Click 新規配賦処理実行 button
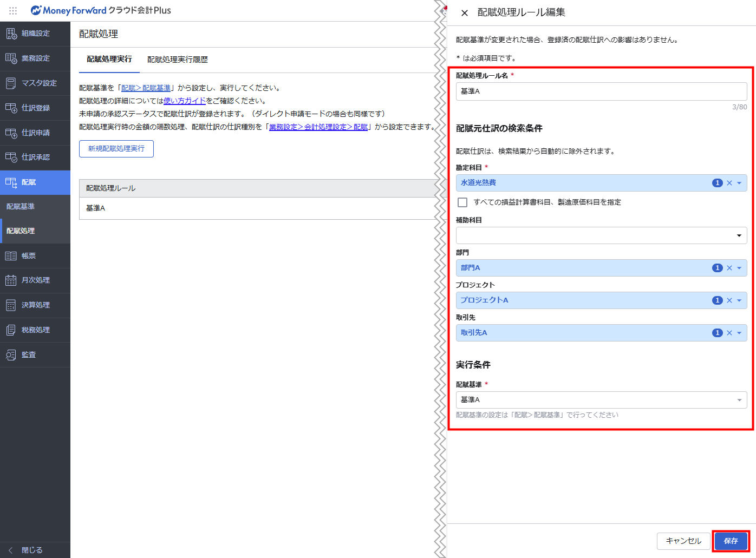756x558 pixels. click(116, 149)
